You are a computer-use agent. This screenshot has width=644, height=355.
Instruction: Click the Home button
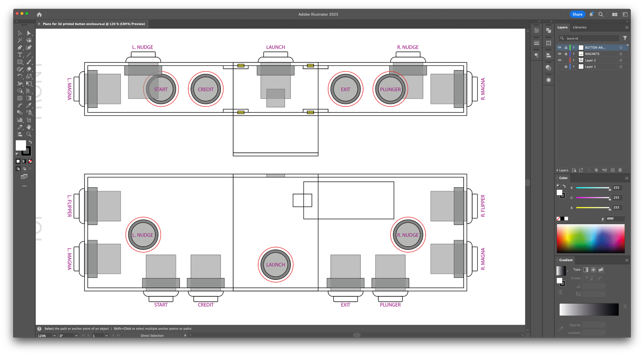(x=39, y=14)
